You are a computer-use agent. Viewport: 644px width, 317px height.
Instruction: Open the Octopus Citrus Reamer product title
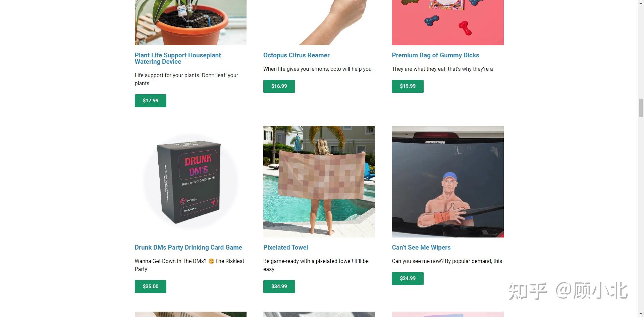pos(296,55)
